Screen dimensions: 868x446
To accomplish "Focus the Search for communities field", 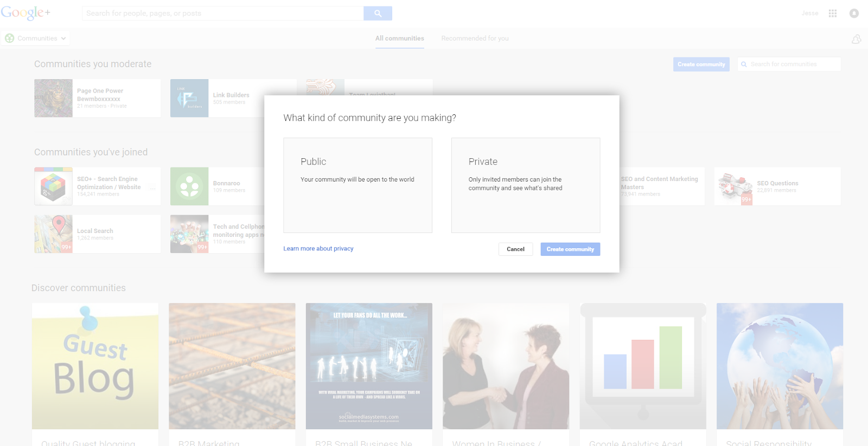I will pyautogui.click(x=789, y=64).
